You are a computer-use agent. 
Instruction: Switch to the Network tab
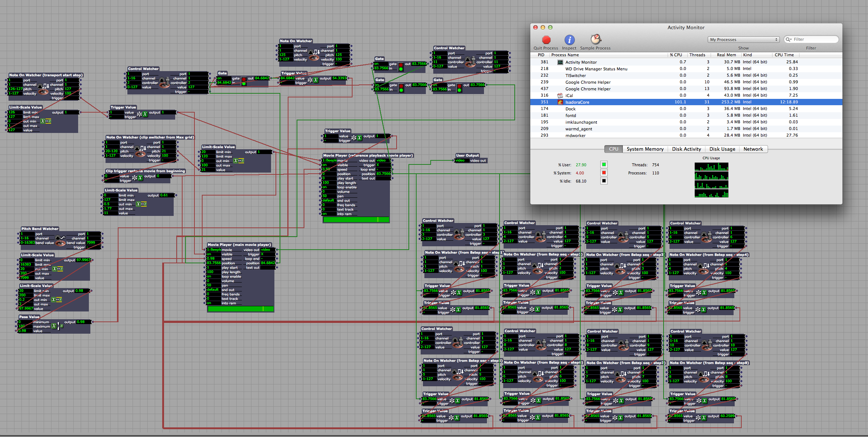[753, 149]
